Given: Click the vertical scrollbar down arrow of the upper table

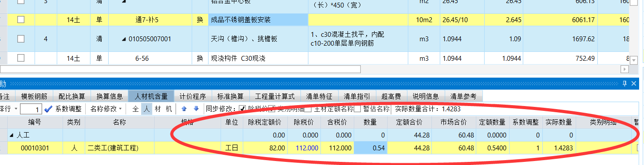Looking at the screenshot, I should 634,60.
